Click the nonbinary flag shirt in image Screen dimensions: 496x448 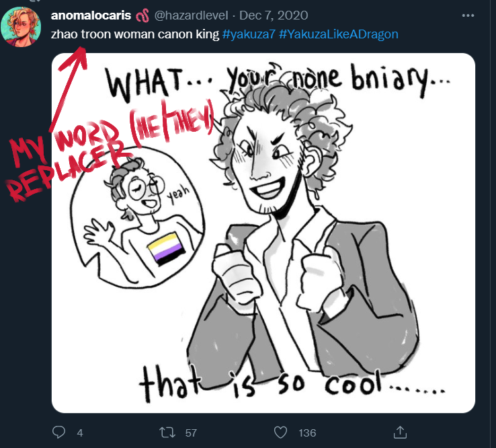pyautogui.click(x=166, y=249)
